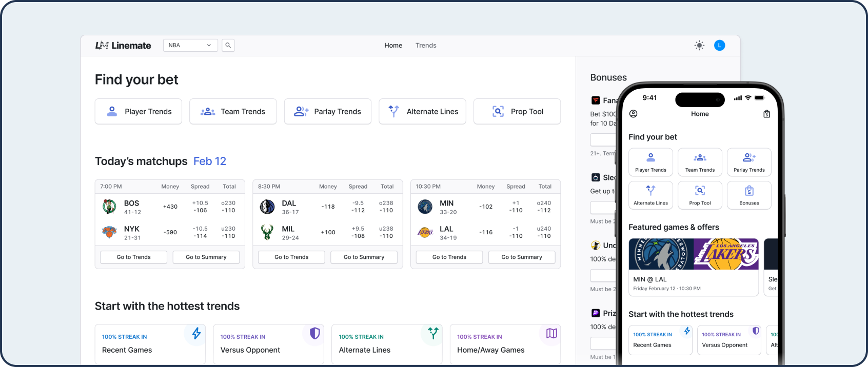
Task: Open Alternate Lines on desktop
Action: pos(422,111)
